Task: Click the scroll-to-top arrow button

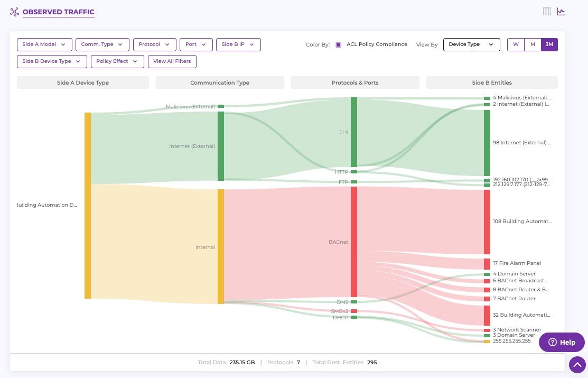Action: [577, 364]
